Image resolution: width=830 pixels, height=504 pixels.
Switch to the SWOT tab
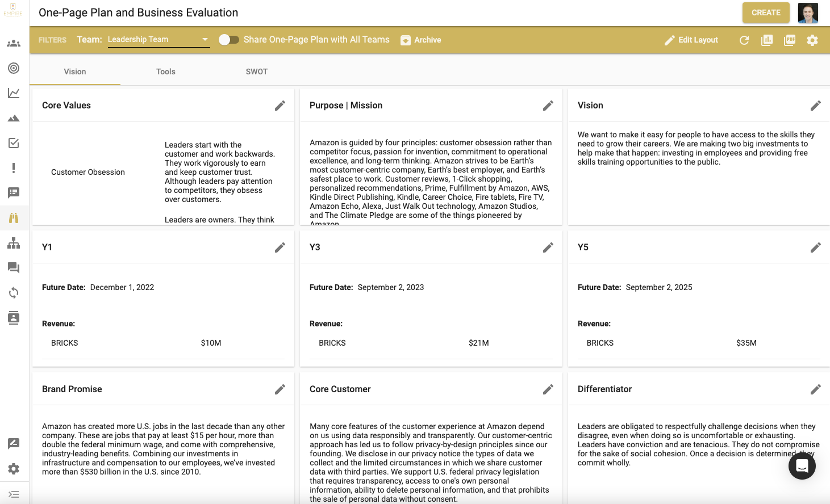click(257, 72)
